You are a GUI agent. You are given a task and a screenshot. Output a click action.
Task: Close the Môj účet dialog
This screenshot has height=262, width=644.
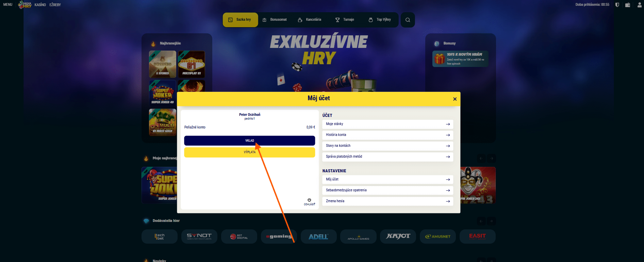[455, 99]
